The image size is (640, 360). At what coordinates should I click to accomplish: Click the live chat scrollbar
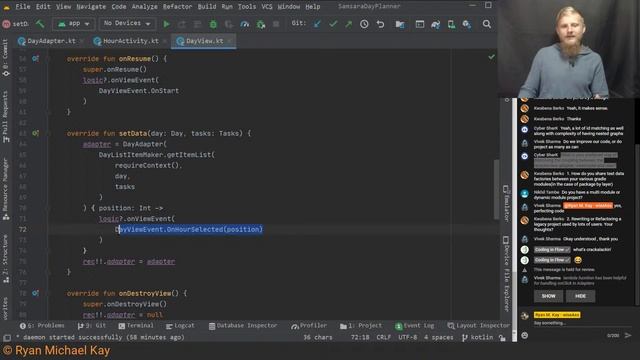pos(637,224)
